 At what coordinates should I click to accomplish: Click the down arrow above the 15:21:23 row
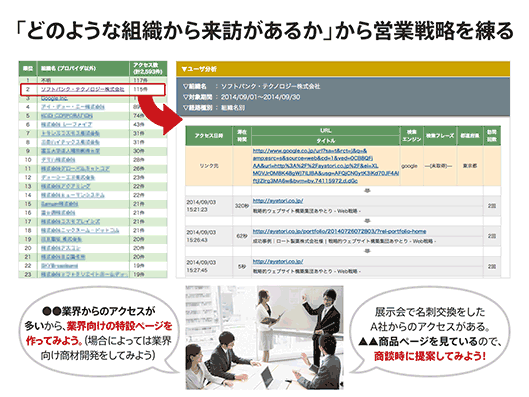(367, 191)
